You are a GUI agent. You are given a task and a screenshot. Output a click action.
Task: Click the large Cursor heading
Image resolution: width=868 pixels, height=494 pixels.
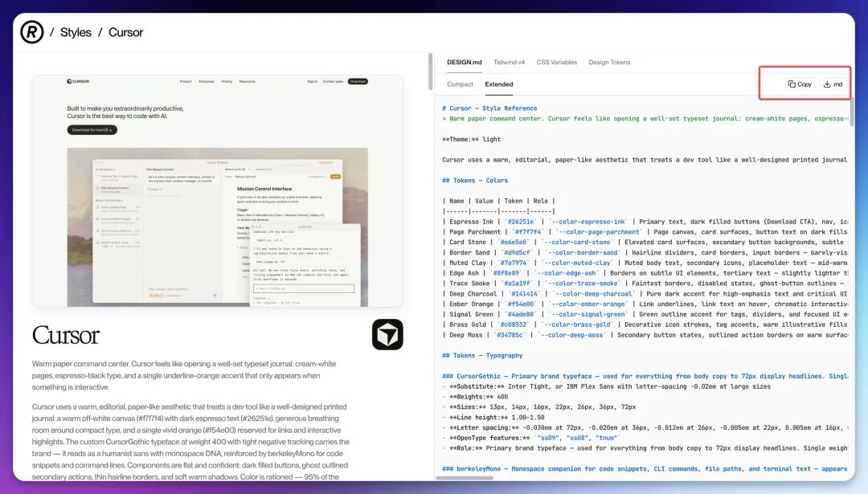[65, 335]
